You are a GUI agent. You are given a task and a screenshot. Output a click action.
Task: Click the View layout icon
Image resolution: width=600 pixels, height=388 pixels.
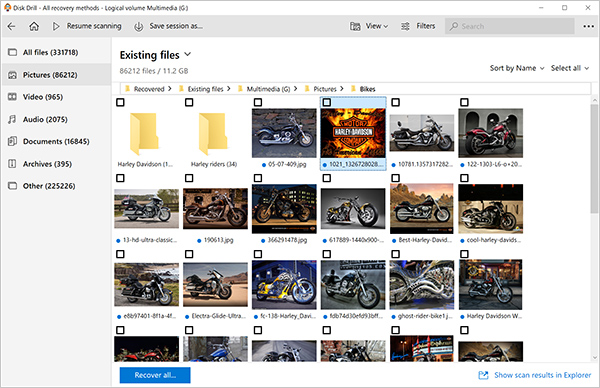click(355, 26)
